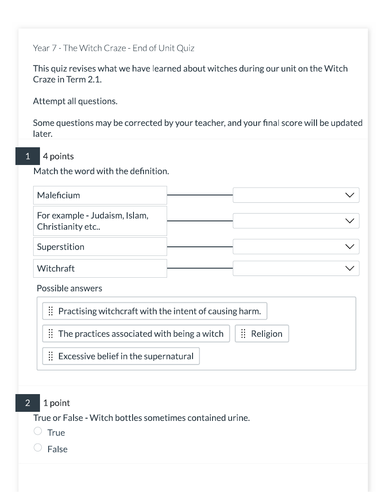Expand the dropdown for Judaism, Islam, Christianity
The image size is (386, 500).
[x=296, y=221]
